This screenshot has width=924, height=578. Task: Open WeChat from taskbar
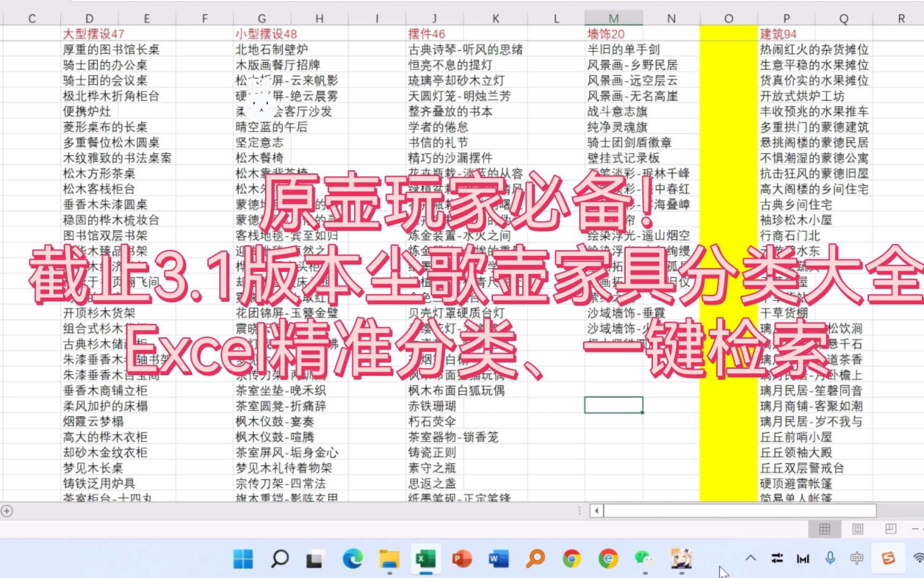(644, 559)
